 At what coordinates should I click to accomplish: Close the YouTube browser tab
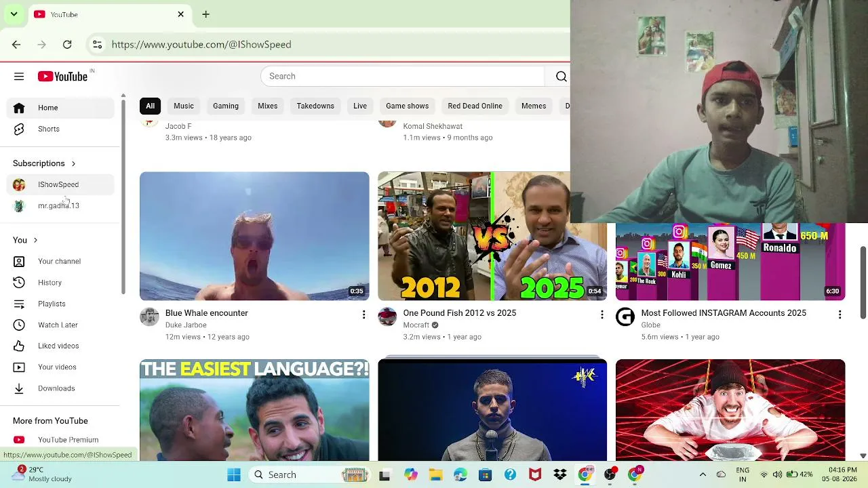181,14
